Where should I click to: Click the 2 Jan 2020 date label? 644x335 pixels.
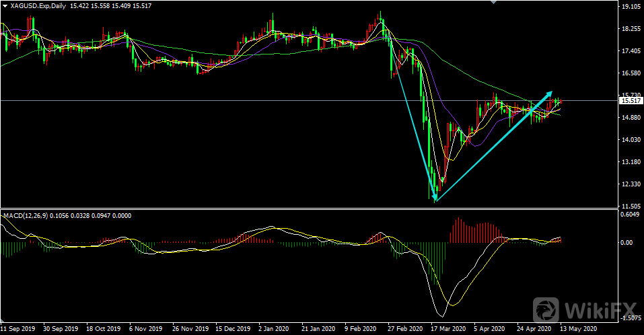(x=275, y=330)
